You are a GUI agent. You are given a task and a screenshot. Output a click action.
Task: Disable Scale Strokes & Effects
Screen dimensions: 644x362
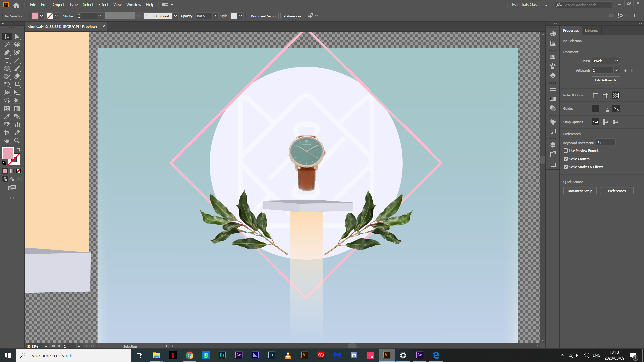566,167
